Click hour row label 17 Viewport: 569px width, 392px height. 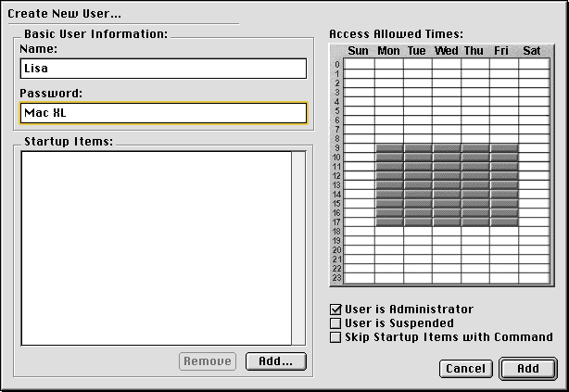point(336,222)
